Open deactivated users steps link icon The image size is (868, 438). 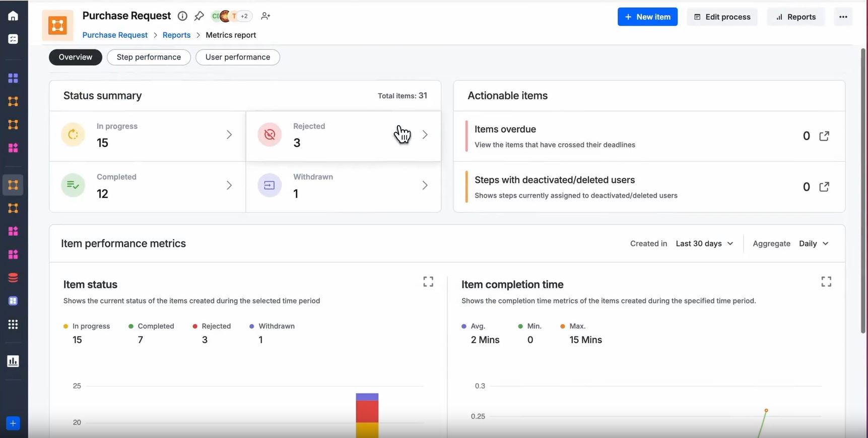[x=824, y=187]
